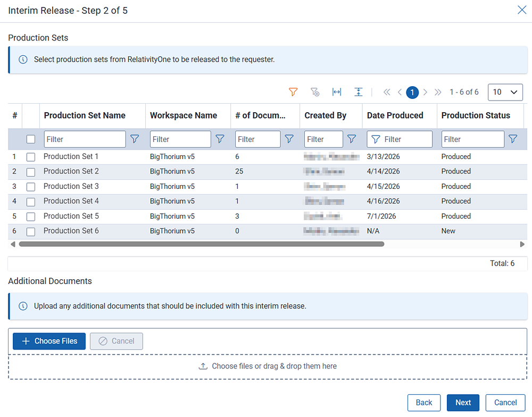Open filter operator for Created By
Viewport: 532px width, 417px height.
(x=352, y=139)
